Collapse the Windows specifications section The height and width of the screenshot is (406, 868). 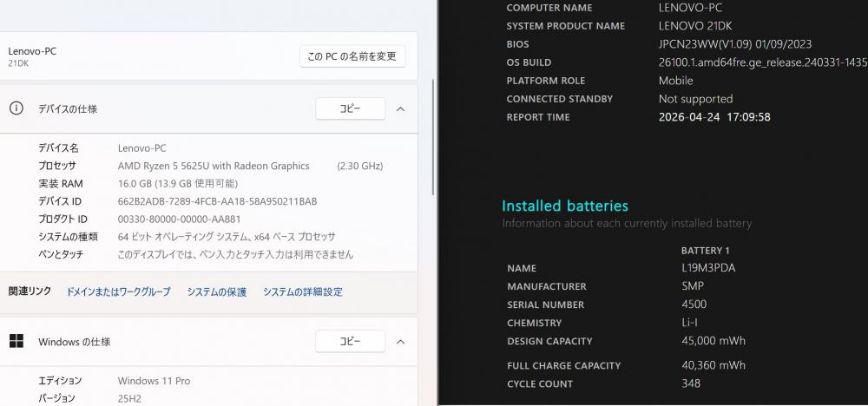(401, 342)
